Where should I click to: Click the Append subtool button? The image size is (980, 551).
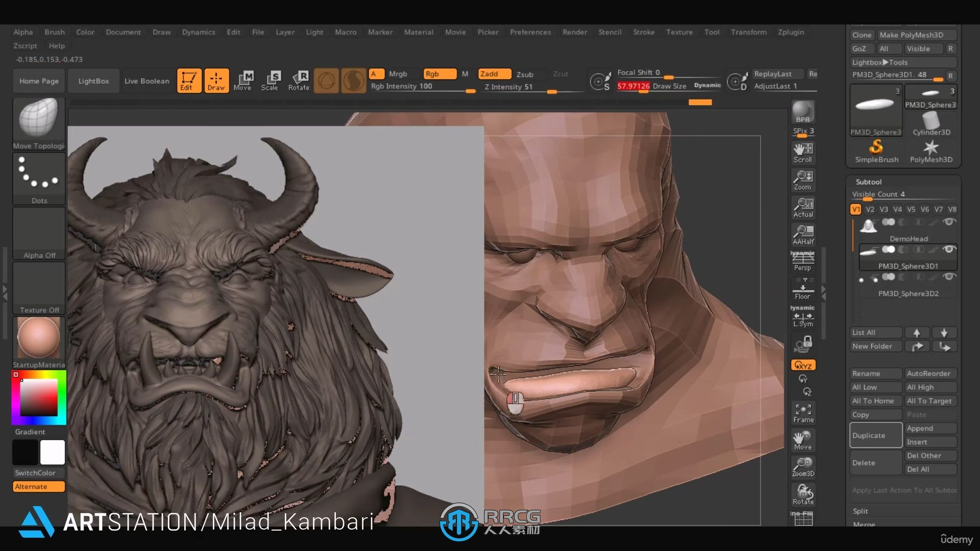(931, 428)
